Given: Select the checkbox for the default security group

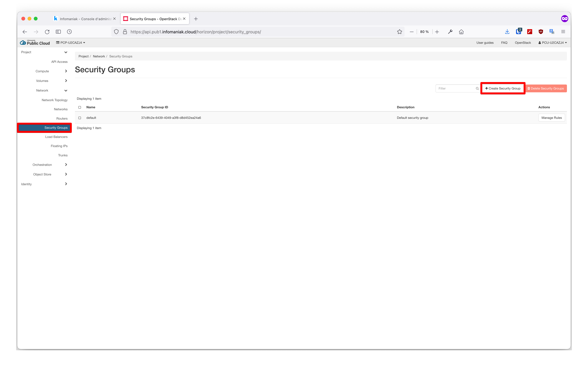Looking at the screenshot, I should tap(80, 118).
